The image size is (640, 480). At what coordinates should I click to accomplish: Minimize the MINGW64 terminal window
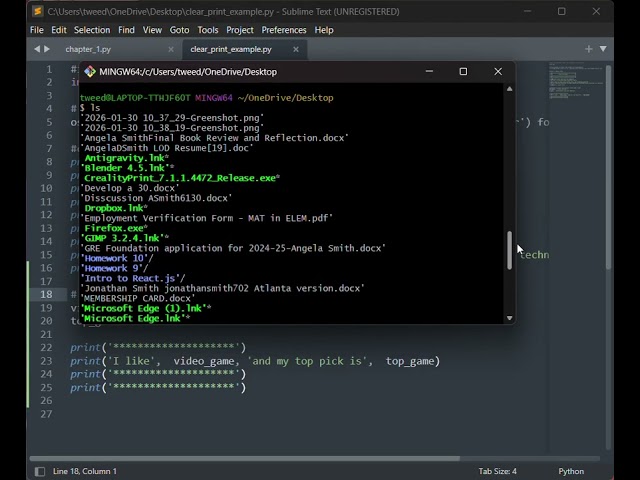[x=429, y=71]
